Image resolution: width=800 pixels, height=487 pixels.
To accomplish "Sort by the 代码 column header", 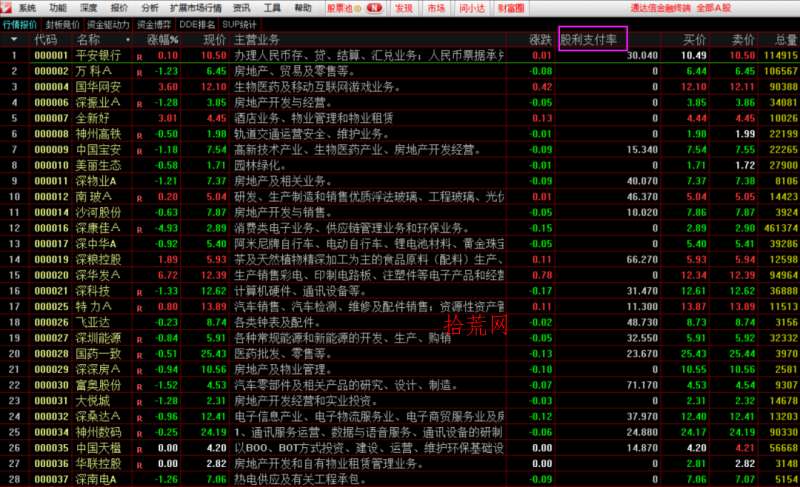I will tap(46, 40).
